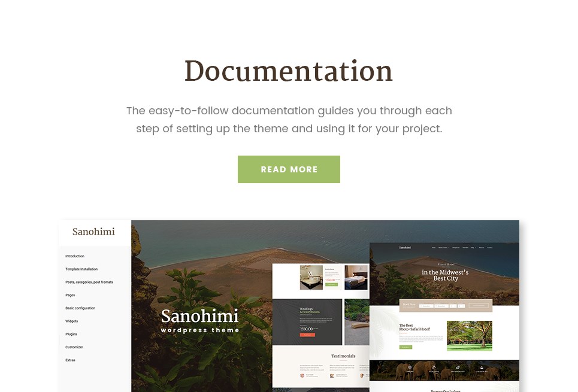This screenshot has height=392, width=578.
Task: Click the Sanohimi wordpress theme hero title
Action: click(200, 320)
